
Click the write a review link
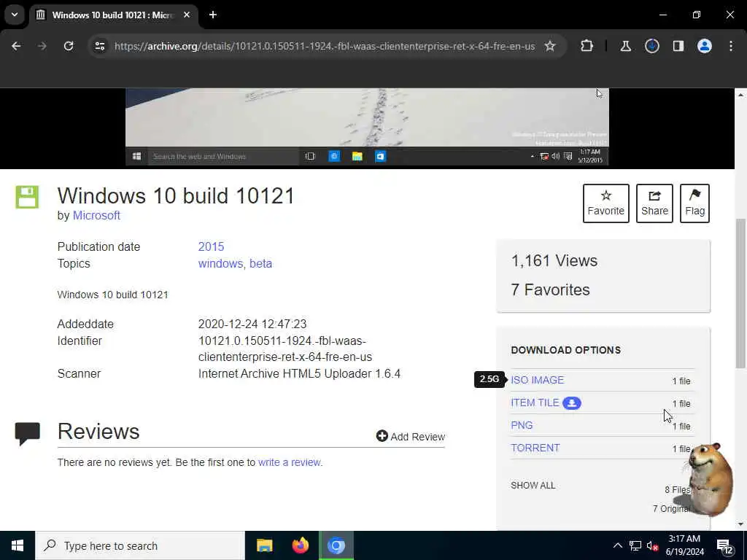pos(289,462)
